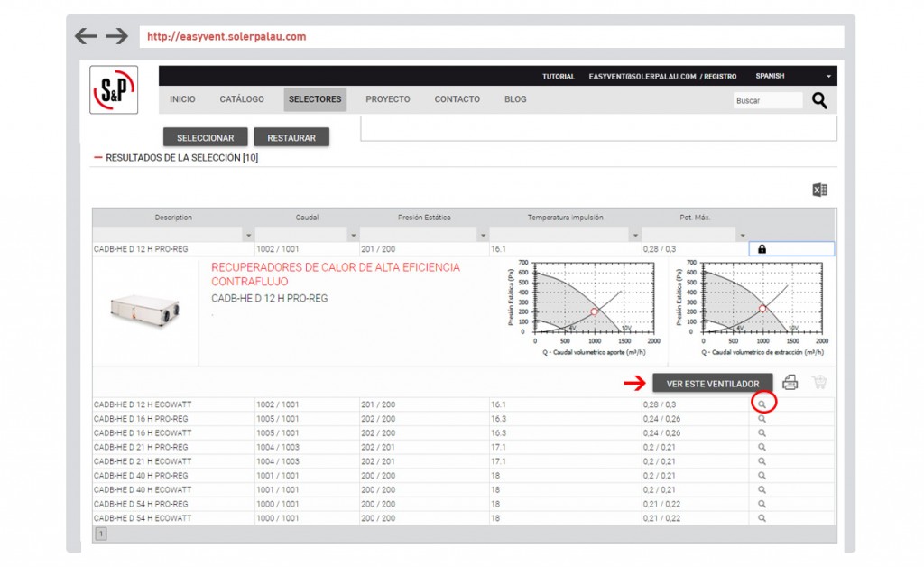Open magnifier for CADB-HE D 54 H ECOWATT
This screenshot has width=924, height=567.
pos(762,518)
